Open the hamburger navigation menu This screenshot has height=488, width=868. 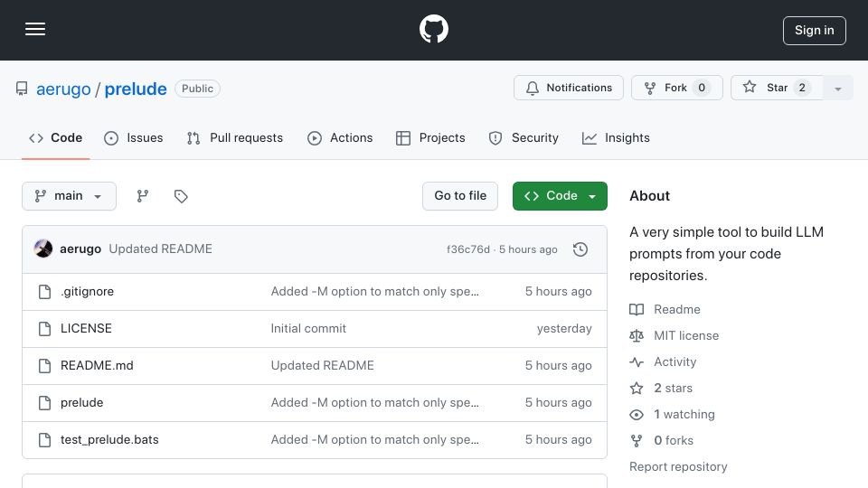35,29
